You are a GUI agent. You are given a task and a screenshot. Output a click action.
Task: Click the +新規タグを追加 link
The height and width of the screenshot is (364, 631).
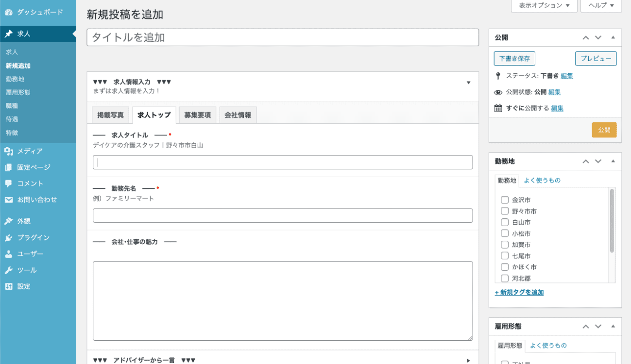pos(519,292)
